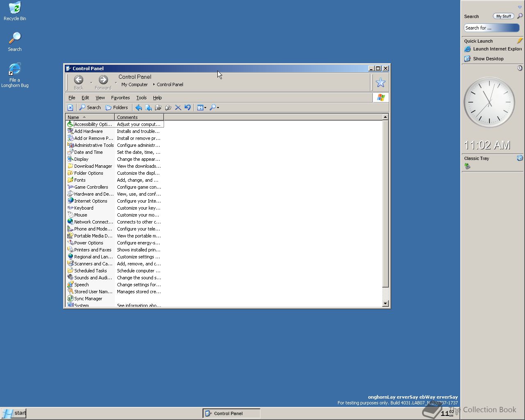
Task: Click Show Desktop in Quick Launch
Action: point(484,59)
